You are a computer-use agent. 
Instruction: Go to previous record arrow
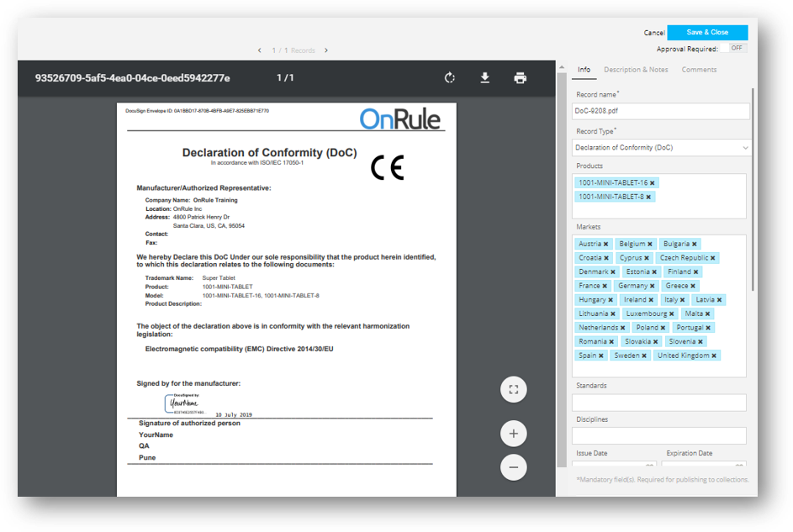(x=260, y=50)
